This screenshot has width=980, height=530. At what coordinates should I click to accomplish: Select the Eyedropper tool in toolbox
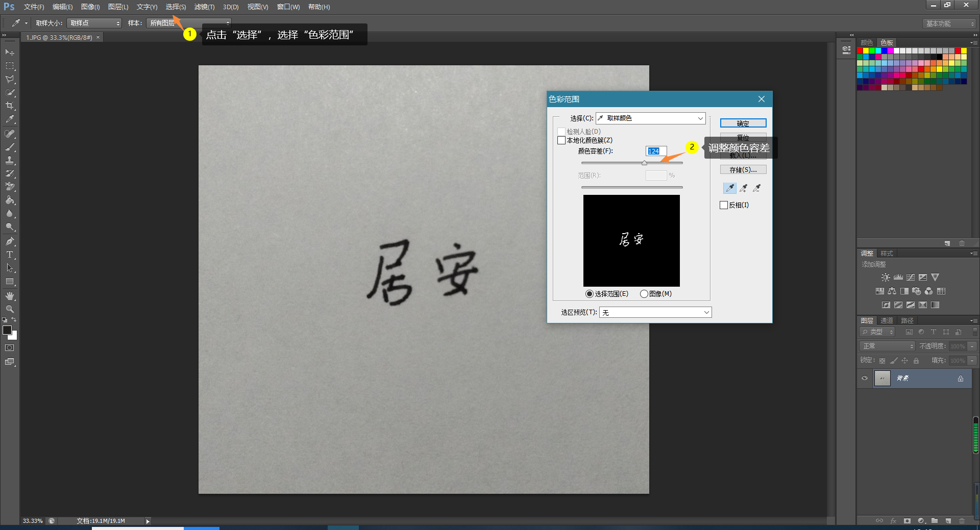(10, 119)
